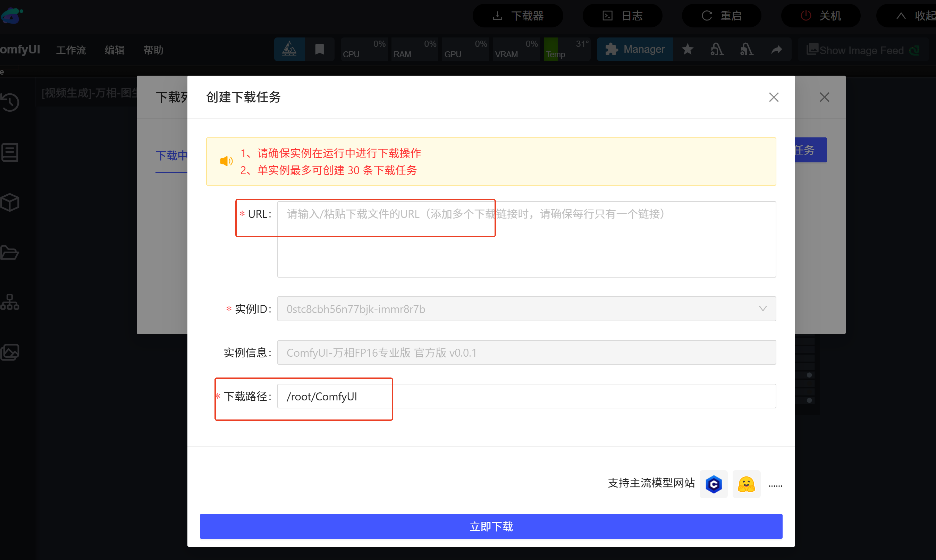936x560 pixels.
Task: Click the 重启 restart button
Action: tap(721, 16)
